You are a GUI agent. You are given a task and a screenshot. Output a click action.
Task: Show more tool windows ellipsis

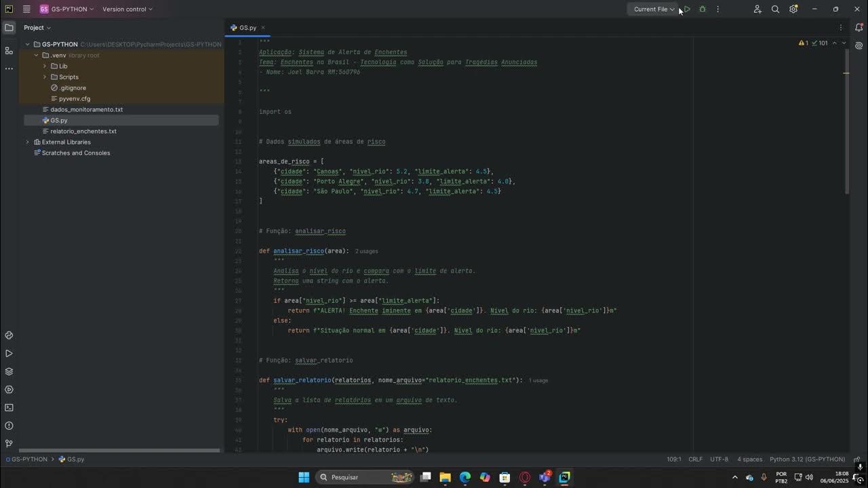point(9,68)
